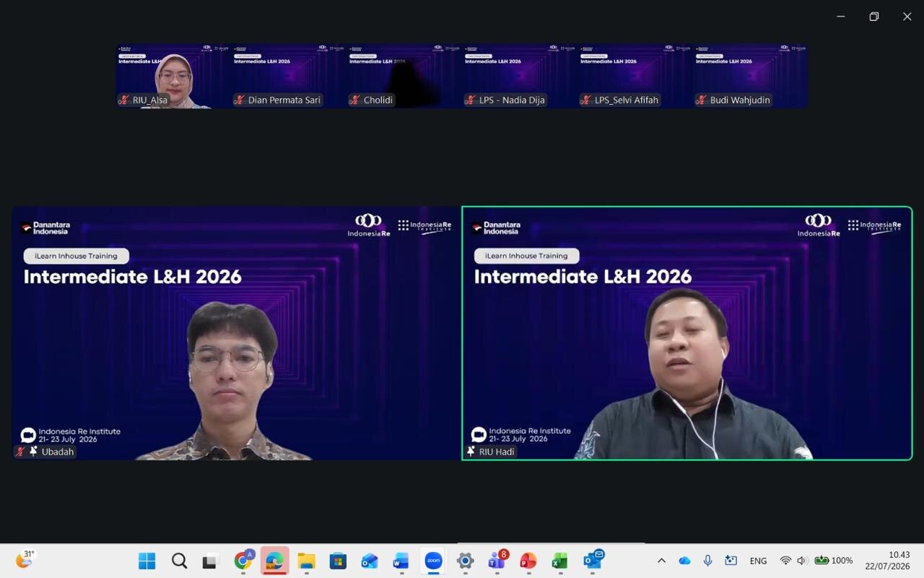Click the Ubadah pinned video tile
The height and width of the screenshot is (578, 924).
tap(236, 333)
